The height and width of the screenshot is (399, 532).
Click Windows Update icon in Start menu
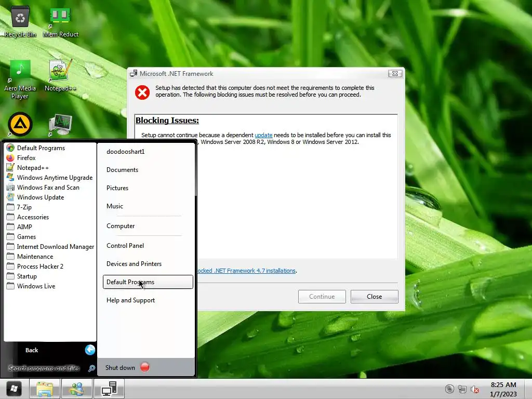pyautogui.click(x=10, y=197)
